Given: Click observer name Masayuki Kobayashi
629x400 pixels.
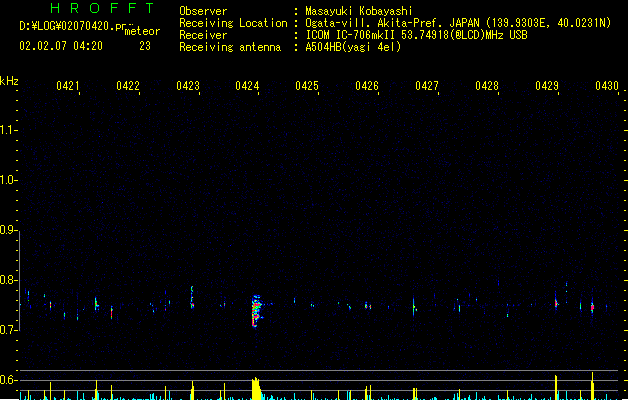Looking at the screenshot, I should pos(359,11).
